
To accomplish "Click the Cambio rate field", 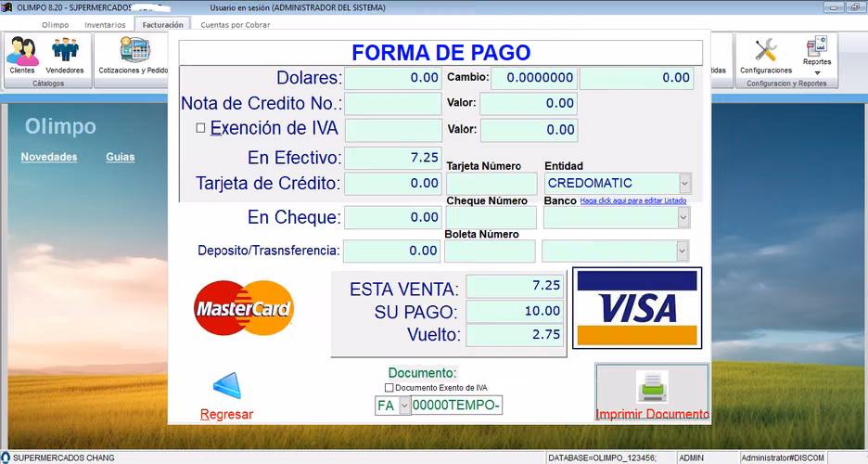I will [534, 78].
